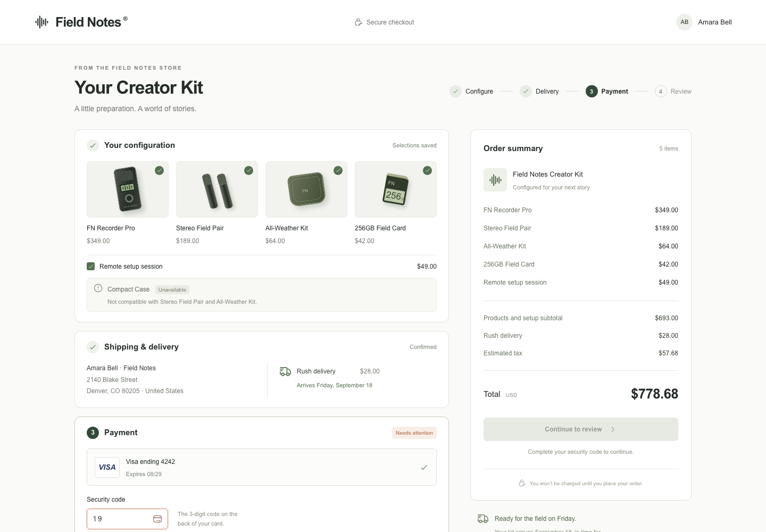Viewport: 766px width, 532px height.
Task: Toggle the Remote setup session checkbox
Action: tap(91, 266)
